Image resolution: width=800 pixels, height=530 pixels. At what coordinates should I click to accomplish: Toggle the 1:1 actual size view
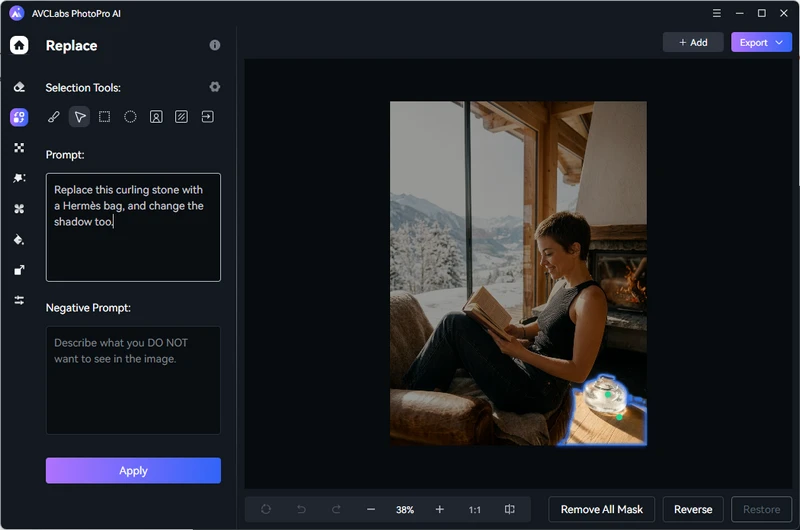[475, 510]
